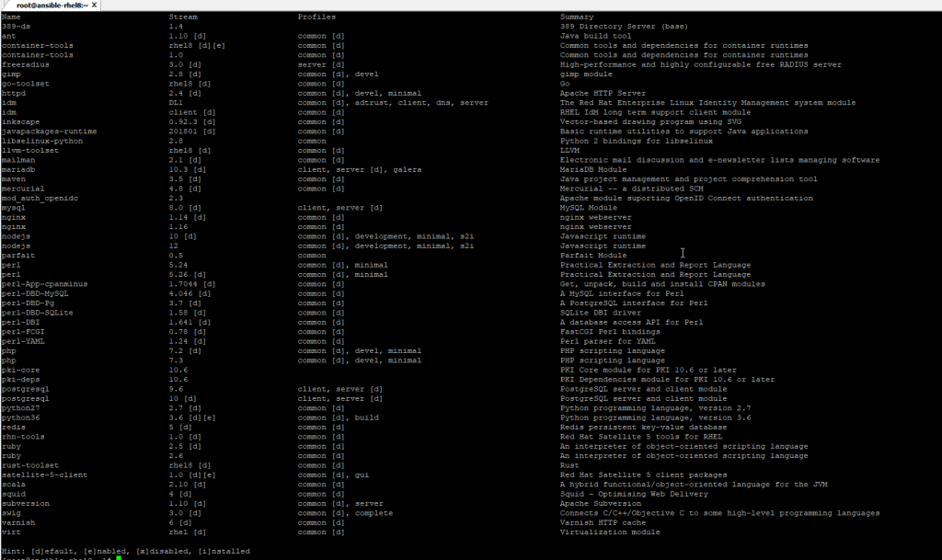Click the 'libselinux-python' module name
Viewport: 942px width, 560px height.
click(x=42, y=141)
